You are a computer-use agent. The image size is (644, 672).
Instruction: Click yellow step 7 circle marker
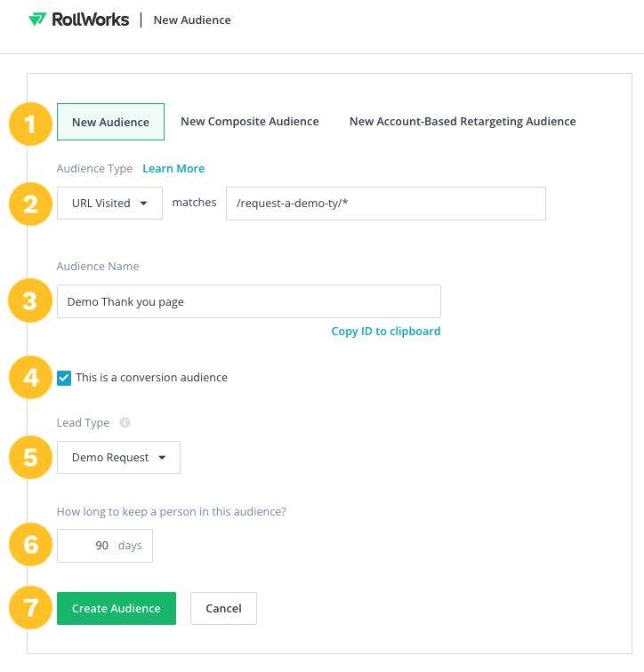(30, 608)
